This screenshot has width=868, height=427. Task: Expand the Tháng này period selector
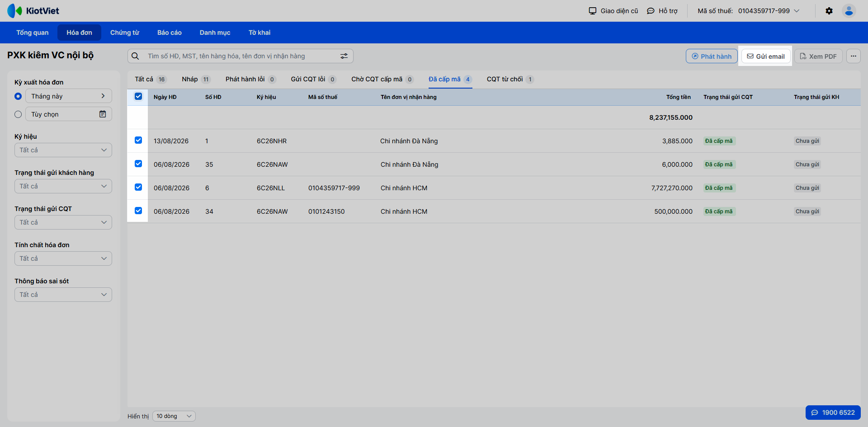coord(69,96)
